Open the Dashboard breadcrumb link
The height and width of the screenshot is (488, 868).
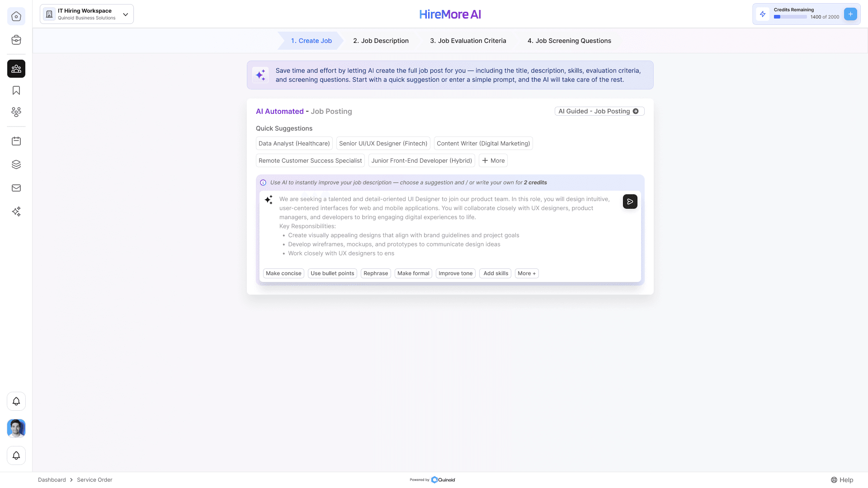click(x=52, y=480)
